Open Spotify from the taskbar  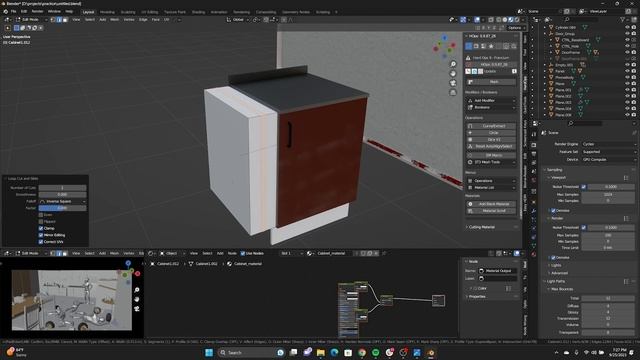point(376,352)
